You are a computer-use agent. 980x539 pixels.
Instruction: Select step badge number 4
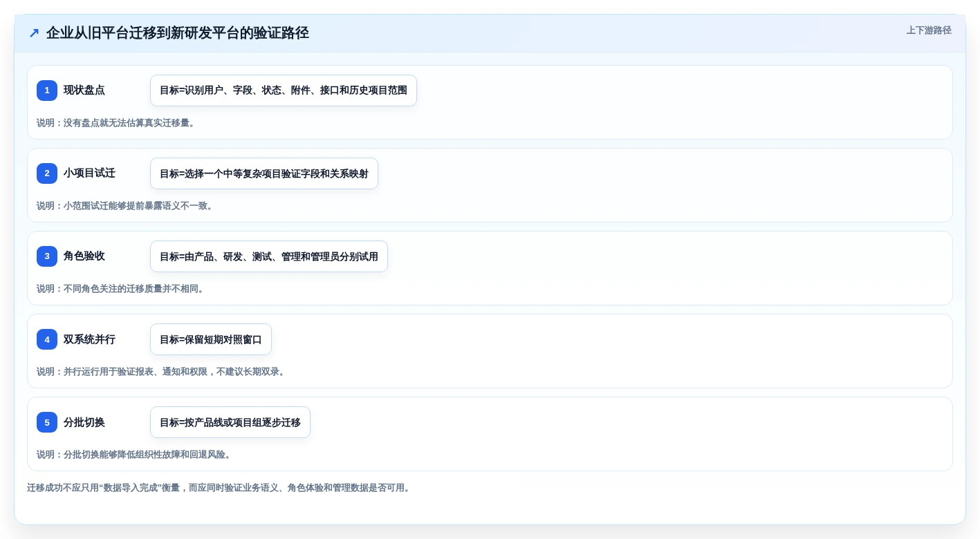pyautogui.click(x=47, y=339)
